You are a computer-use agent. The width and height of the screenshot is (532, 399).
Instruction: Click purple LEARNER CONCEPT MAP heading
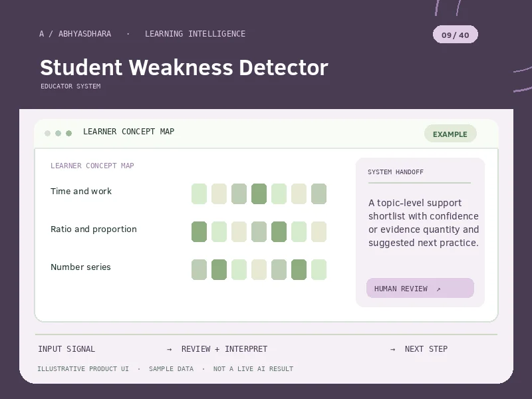pos(92,166)
